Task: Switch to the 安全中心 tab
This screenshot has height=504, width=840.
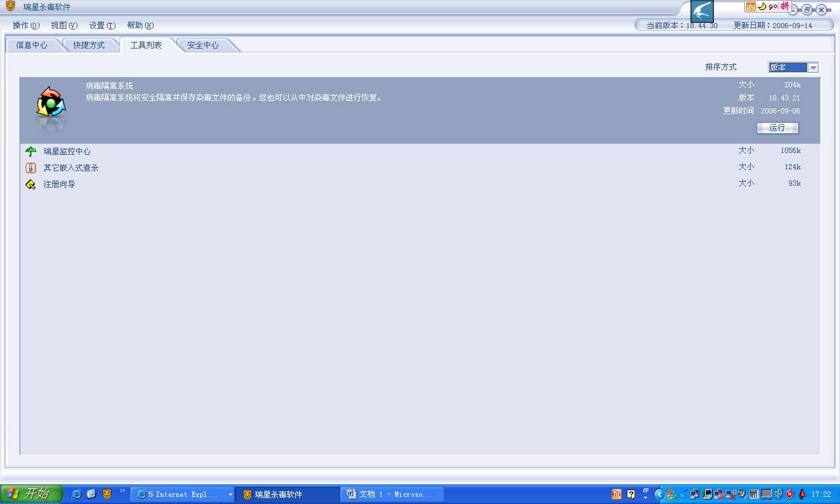Action: click(203, 45)
